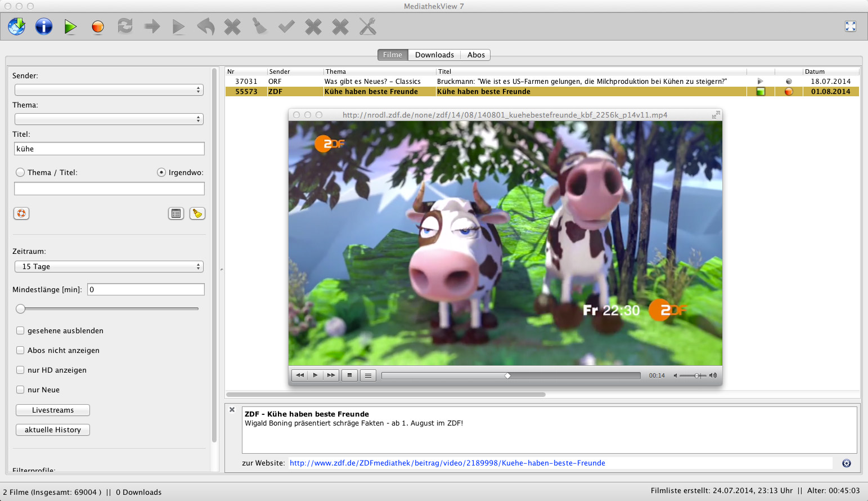Click the 'aktuelle History' button
Screen dimensions: 868x501
pyautogui.click(x=53, y=430)
